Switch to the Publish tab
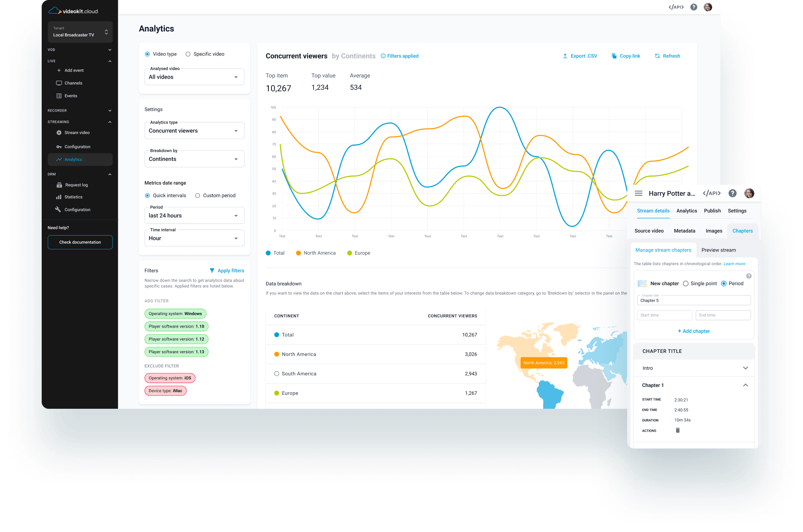 (712, 211)
